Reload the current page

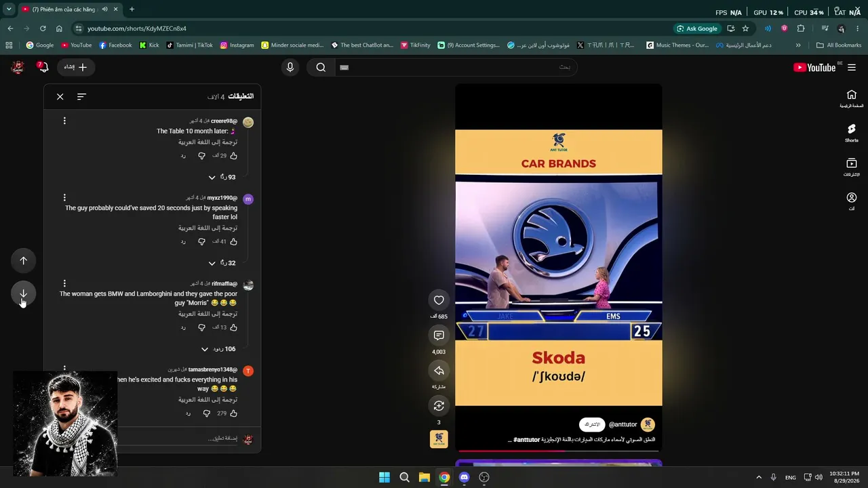(43, 28)
